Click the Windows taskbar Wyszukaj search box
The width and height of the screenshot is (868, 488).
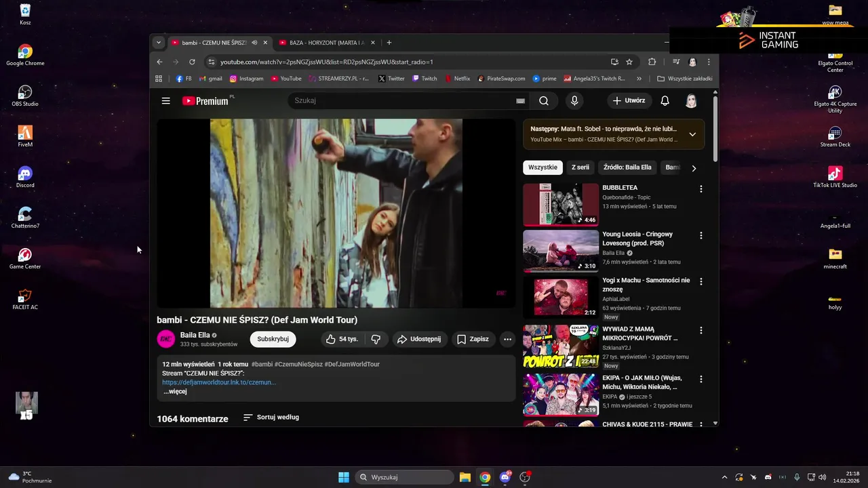coord(405,477)
